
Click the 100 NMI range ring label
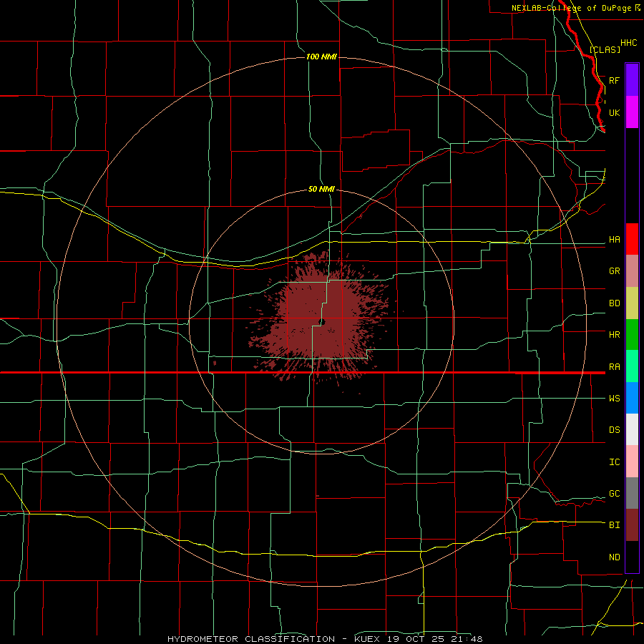pos(321,57)
